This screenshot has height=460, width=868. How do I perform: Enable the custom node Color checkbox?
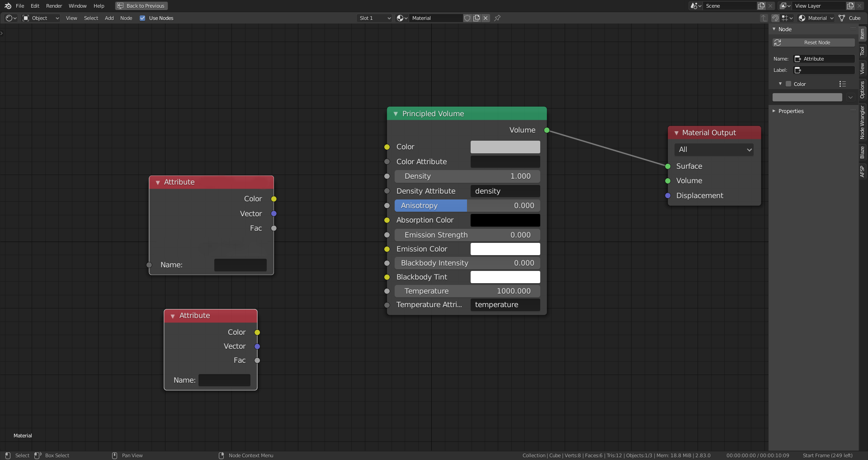coord(788,84)
